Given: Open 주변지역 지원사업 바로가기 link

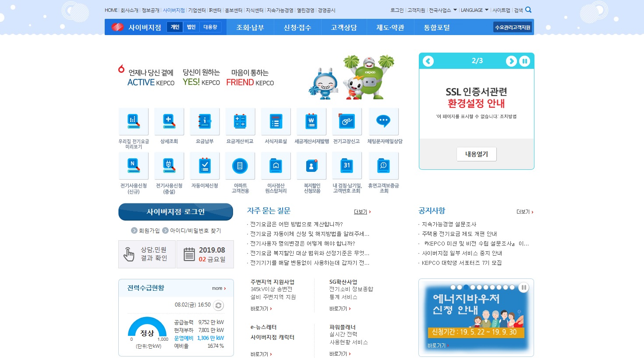Looking at the screenshot, I should (x=261, y=309).
